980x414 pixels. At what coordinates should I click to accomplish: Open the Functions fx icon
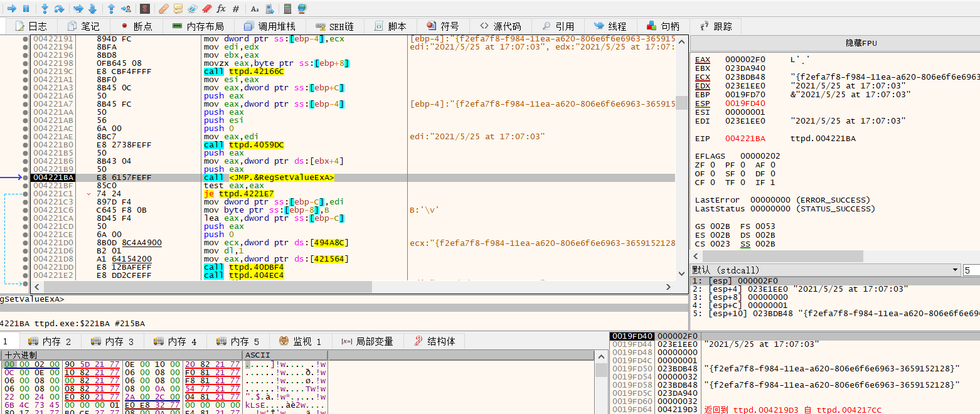point(221,9)
